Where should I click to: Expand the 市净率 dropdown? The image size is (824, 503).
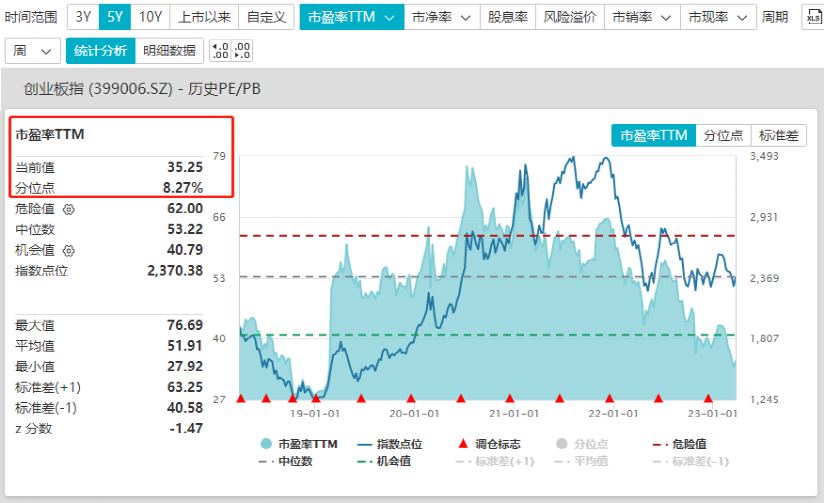tap(441, 17)
